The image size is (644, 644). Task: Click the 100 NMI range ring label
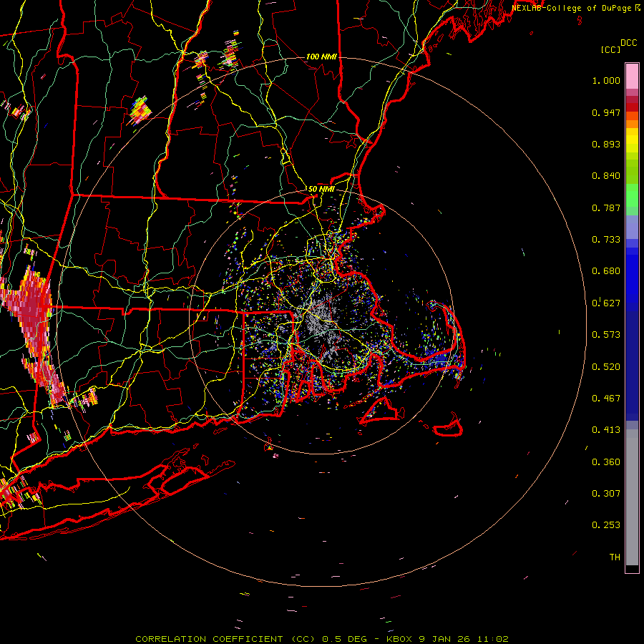coord(321,57)
